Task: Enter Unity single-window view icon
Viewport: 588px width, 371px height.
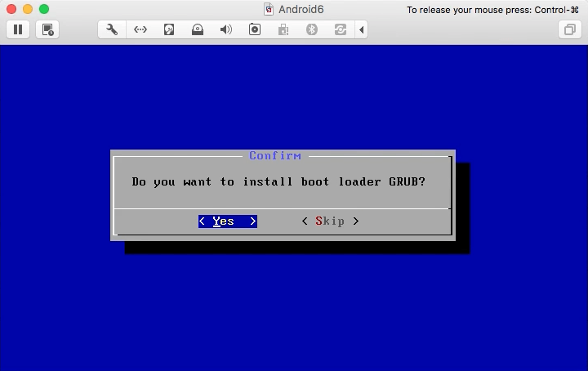Action: coord(570,29)
